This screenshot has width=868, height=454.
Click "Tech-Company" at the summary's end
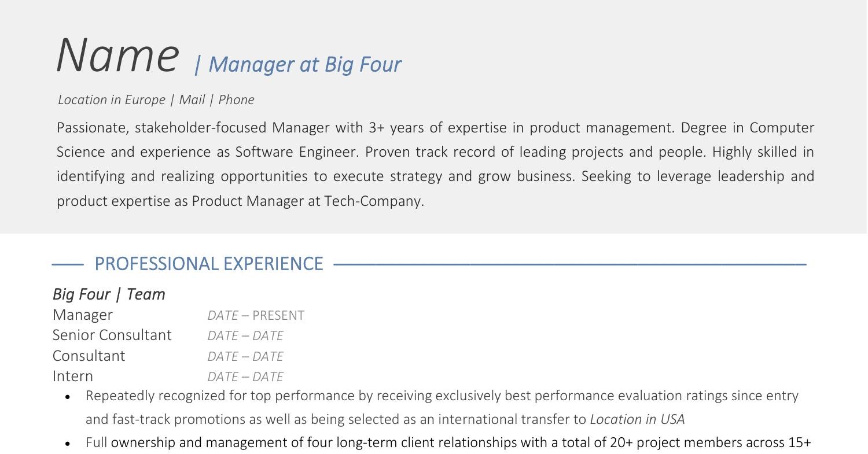(x=373, y=201)
